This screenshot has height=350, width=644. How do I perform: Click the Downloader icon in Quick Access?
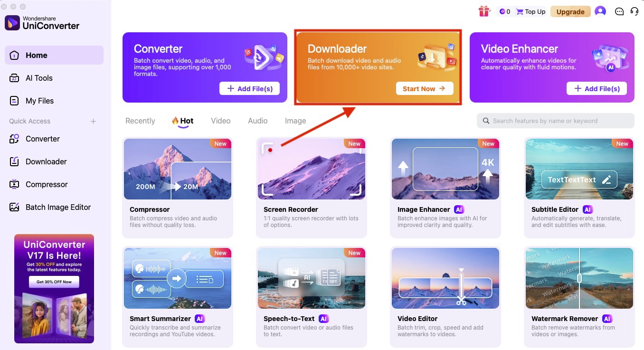click(x=14, y=161)
